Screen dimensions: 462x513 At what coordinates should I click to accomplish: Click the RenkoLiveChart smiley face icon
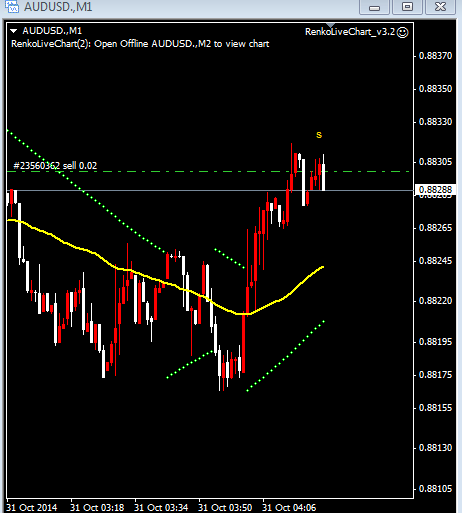pyautogui.click(x=403, y=32)
